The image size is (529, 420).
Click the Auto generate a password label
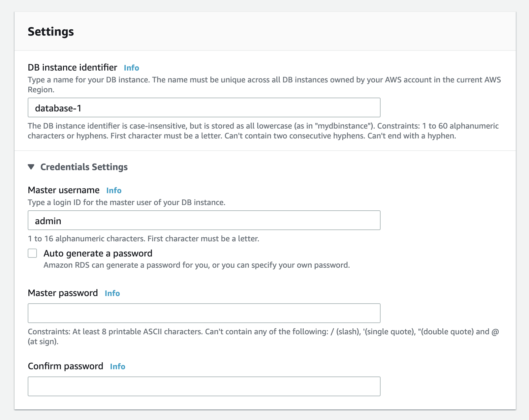(x=98, y=253)
